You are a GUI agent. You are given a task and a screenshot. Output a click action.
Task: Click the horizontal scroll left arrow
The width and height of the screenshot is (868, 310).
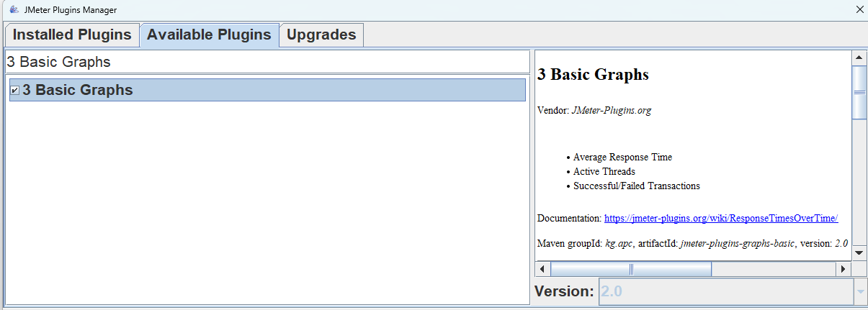543,269
